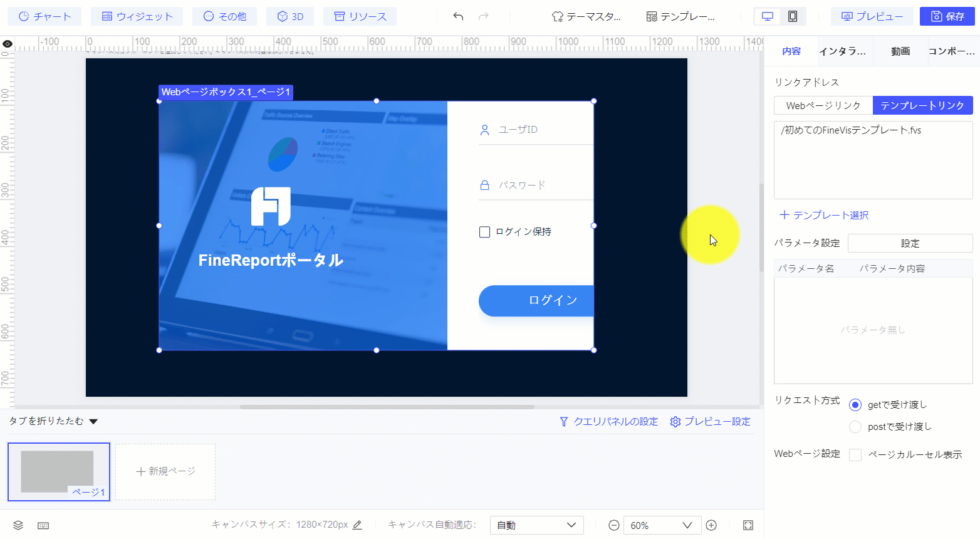This screenshot has height=539, width=980.
Task: Open the テンプレー template settings
Action: click(x=680, y=16)
